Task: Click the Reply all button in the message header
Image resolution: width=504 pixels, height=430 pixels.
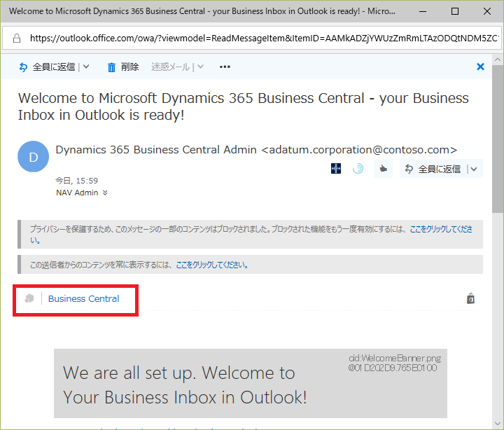Action: [x=433, y=169]
